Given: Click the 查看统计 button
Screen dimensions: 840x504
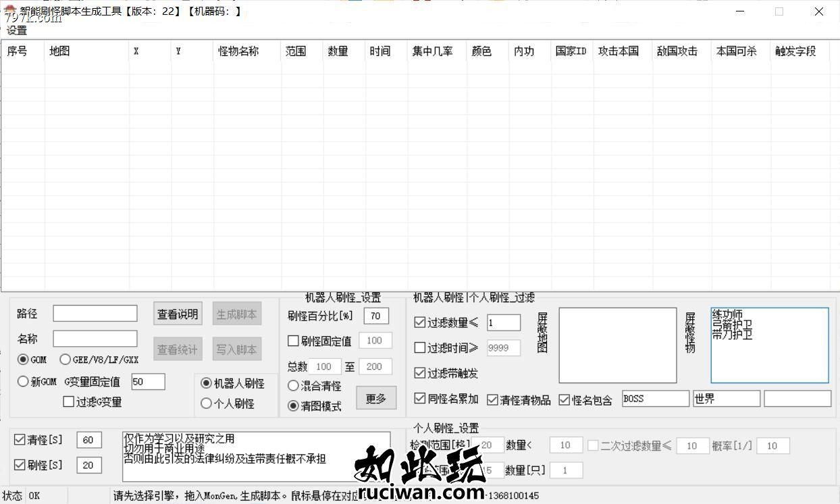Looking at the screenshot, I should click(178, 349).
